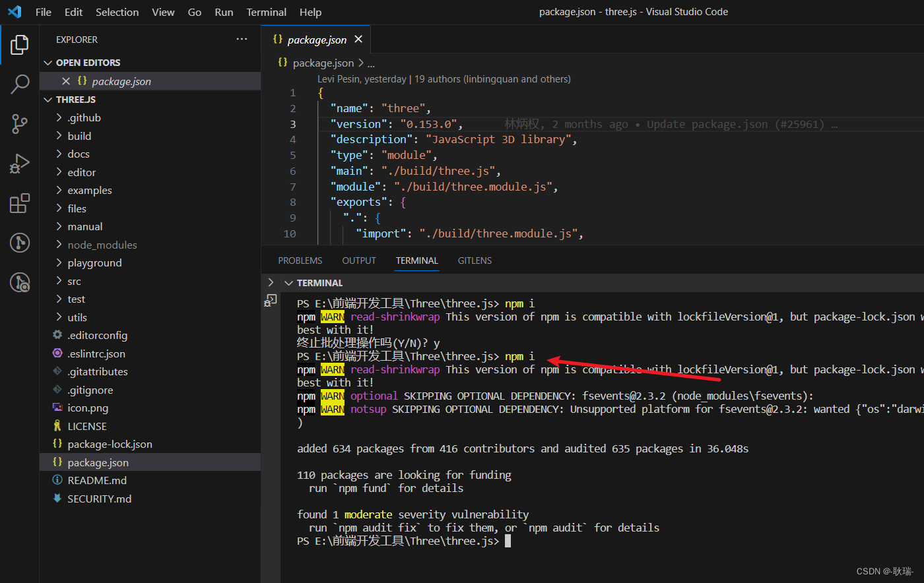Open the Run menu
This screenshot has height=583, width=924.
click(224, 12)
